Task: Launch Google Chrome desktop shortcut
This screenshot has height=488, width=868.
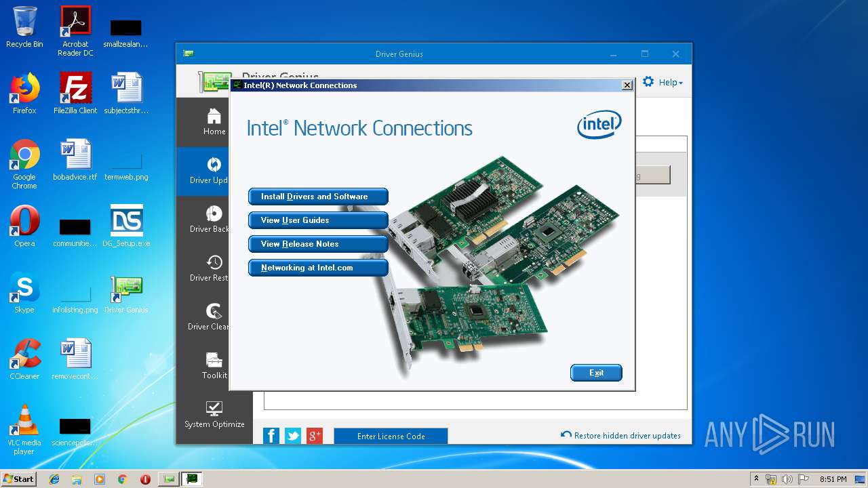Action: (24, 164)
